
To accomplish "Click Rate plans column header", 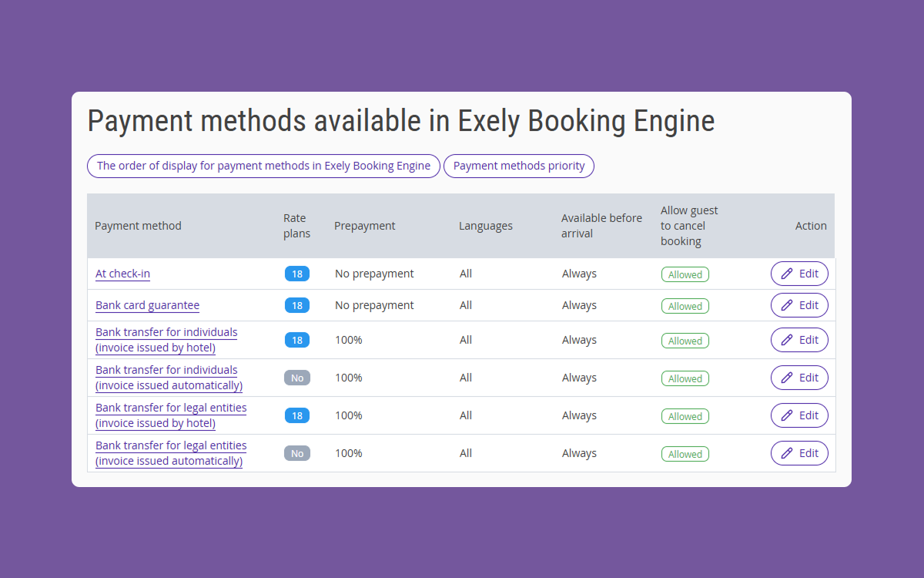I will [297, 226].
